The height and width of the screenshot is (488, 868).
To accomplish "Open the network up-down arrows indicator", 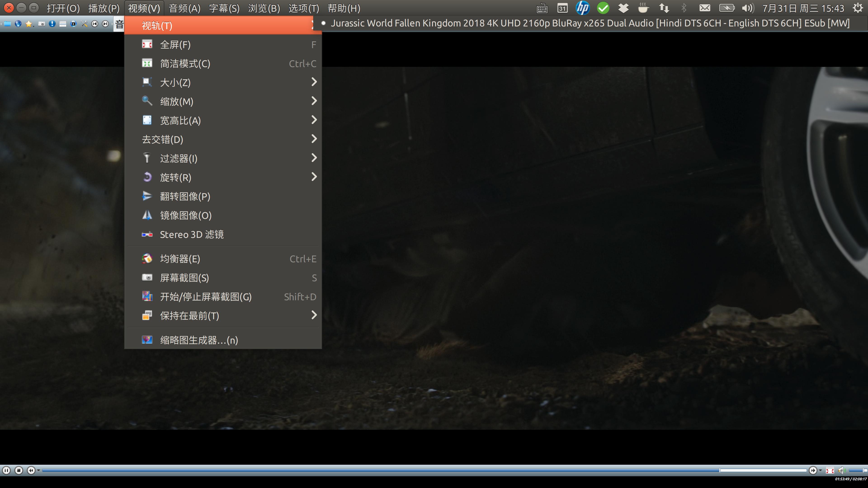I will 664,8.
